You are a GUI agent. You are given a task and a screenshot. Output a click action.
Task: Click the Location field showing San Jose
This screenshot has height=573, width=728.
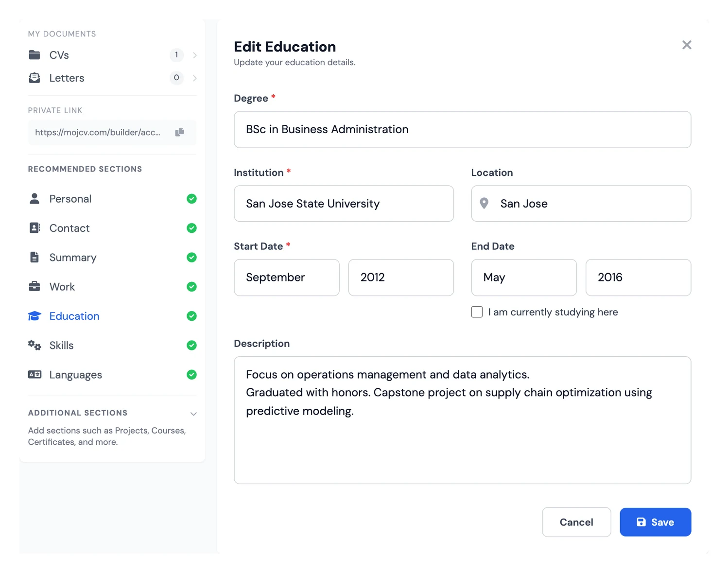coord(581,204)
